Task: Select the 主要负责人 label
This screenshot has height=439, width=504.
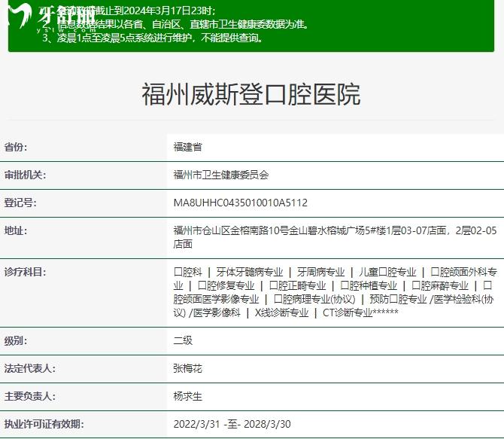Action: (x=29, y=396)
